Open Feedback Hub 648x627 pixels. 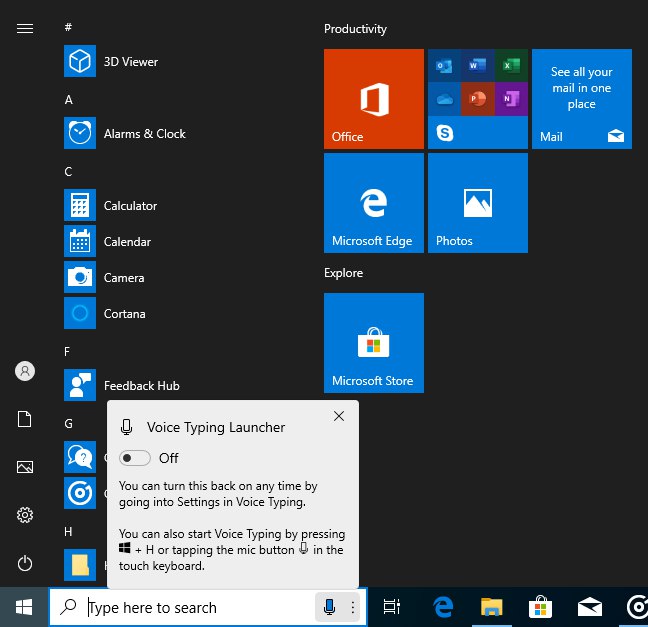point(122,385)
